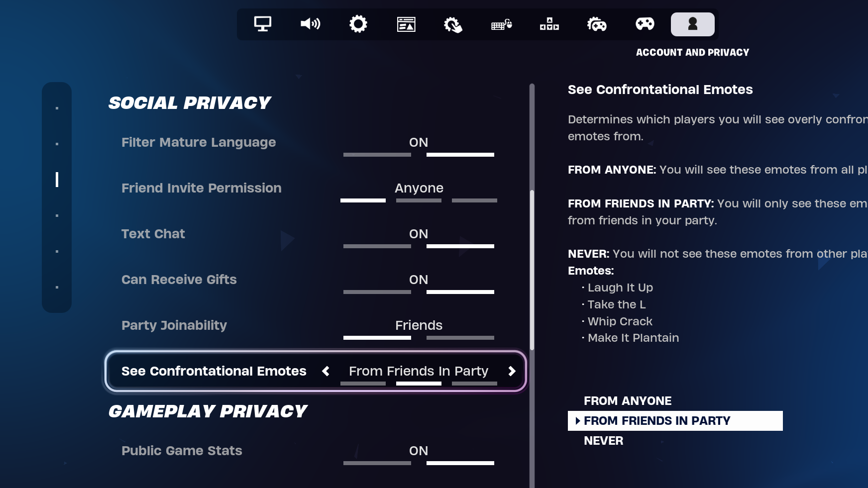Select the Account and Privacy tab
This screenshot has width=868, height=488.
coord(692,24)
